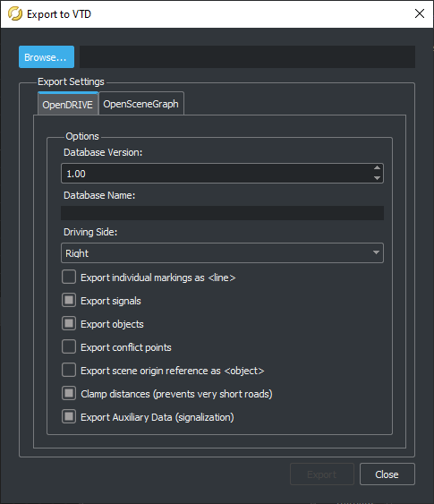Open the Driving Side dropdown
This screenshot has height=504, width=434.
click(x=222, y=253)
